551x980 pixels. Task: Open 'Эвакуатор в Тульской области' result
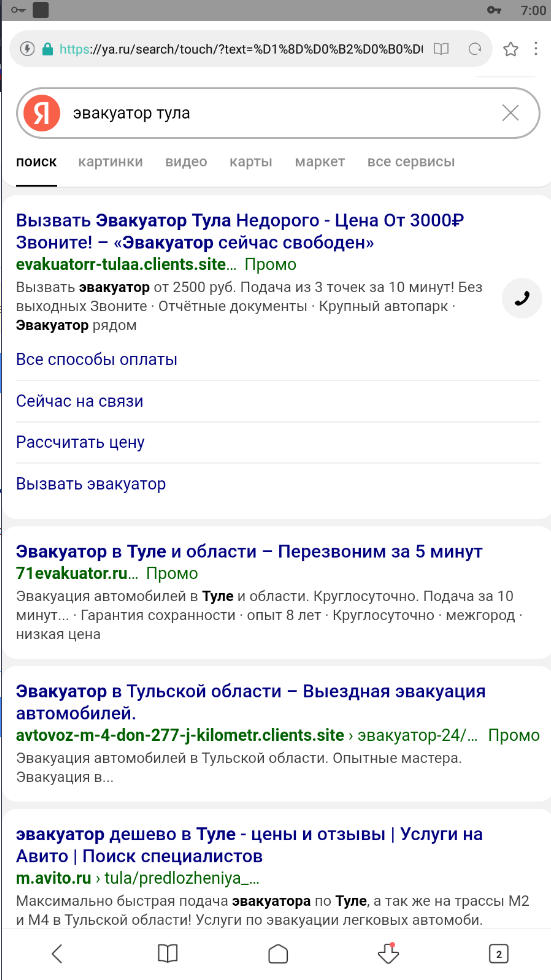point(251,702)
